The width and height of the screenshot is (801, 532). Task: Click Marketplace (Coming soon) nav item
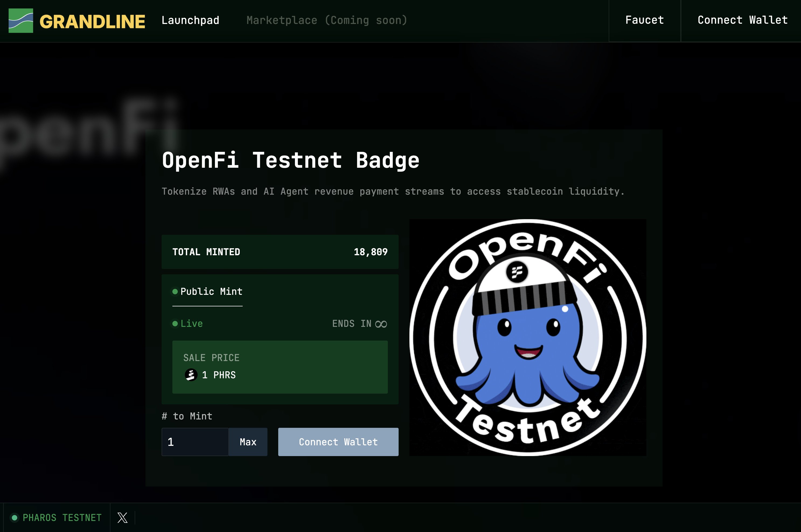click(x=326, y=20)
